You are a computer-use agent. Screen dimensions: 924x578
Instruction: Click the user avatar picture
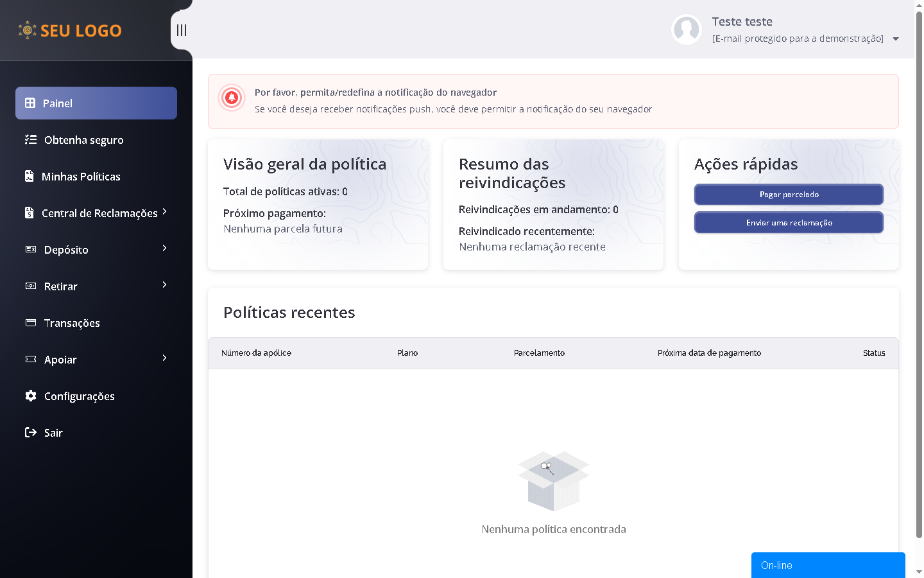coord(687,30)
